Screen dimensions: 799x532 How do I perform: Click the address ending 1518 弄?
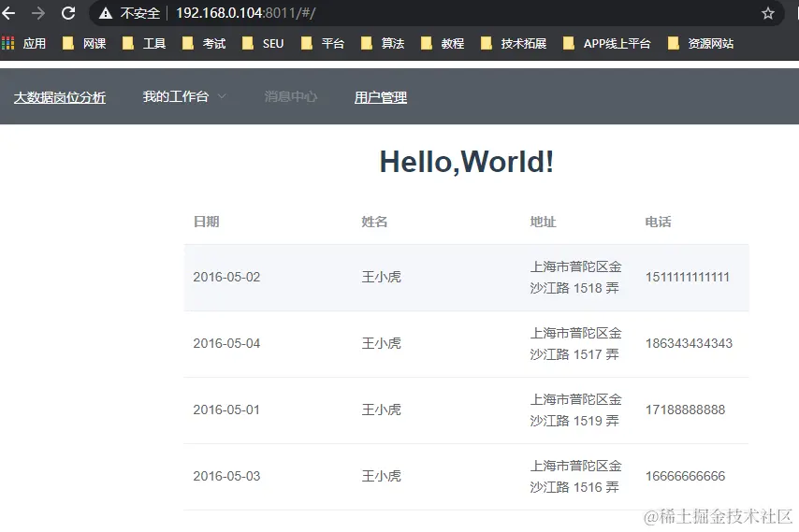(x=575, y=278)
